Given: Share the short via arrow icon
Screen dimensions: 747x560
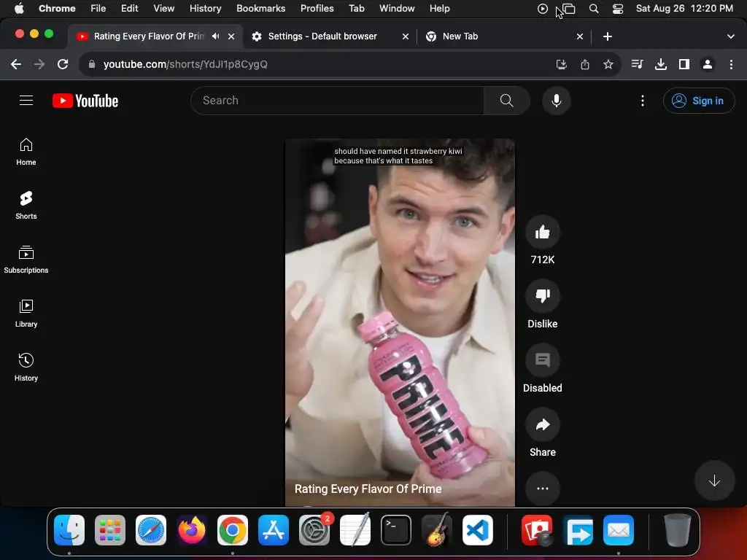Looking at the screenshot, I should point(542,424).
